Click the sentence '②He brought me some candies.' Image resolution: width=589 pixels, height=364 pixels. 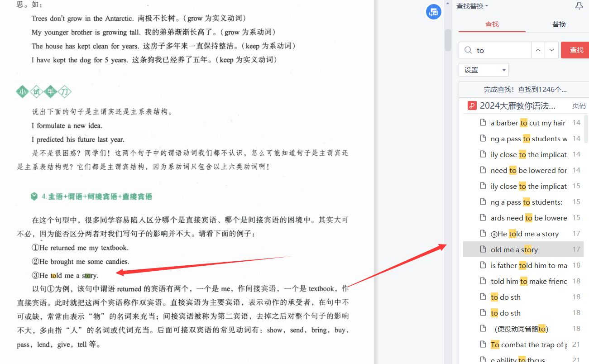[81, 262]
